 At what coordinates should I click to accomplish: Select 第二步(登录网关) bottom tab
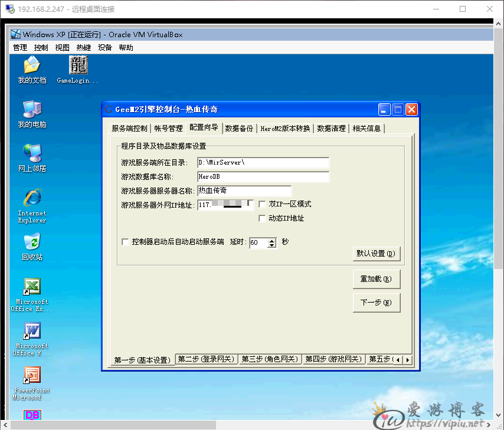[206, 359]
